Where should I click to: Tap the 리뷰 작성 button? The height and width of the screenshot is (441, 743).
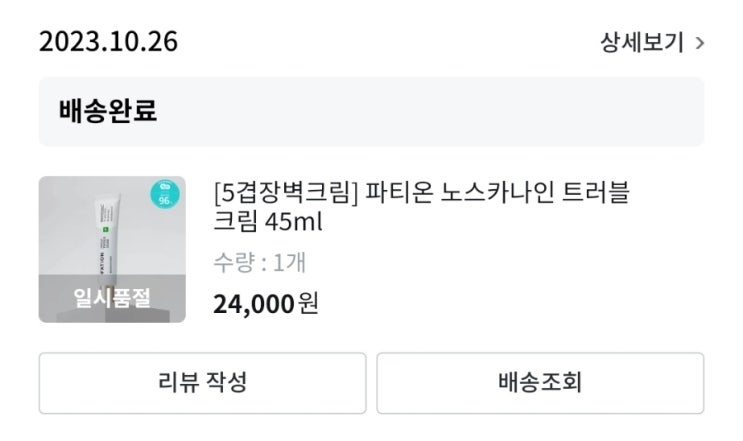click(202, 382)
